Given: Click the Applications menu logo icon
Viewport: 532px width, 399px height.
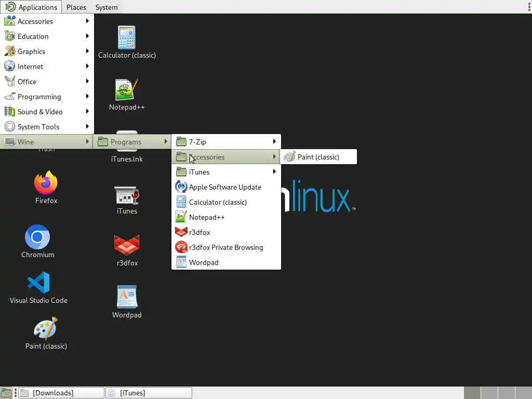Looking at the screenshot, I should tap(10, 7).
